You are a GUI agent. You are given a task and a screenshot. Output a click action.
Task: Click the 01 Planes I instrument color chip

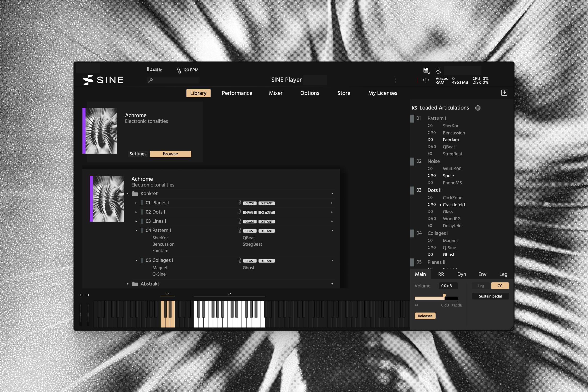coord(142,203)
